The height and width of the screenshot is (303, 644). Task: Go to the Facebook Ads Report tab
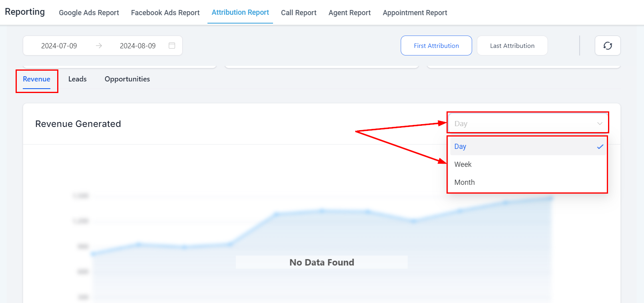pyautogui.click(x=165, y=13)
